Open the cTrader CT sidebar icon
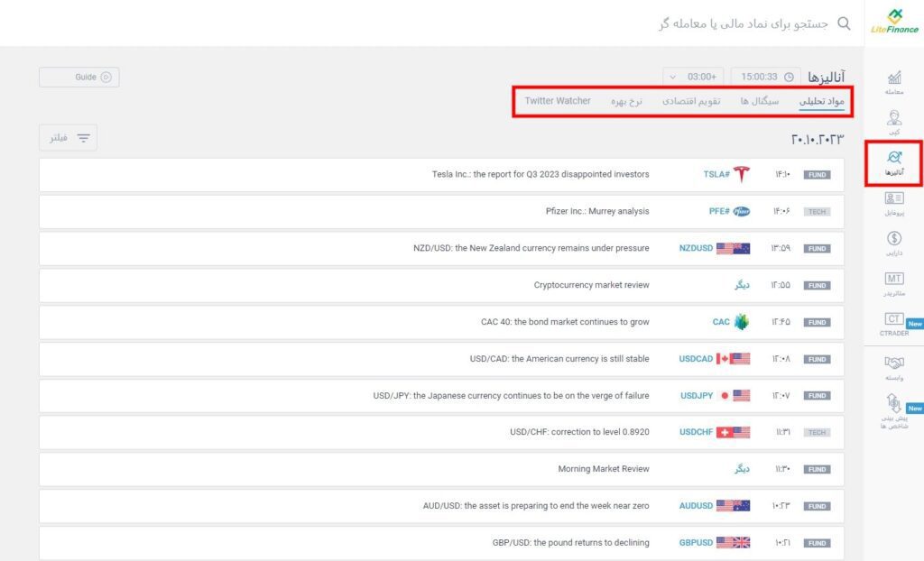The image size is (924, 561). tap(894, 323)
